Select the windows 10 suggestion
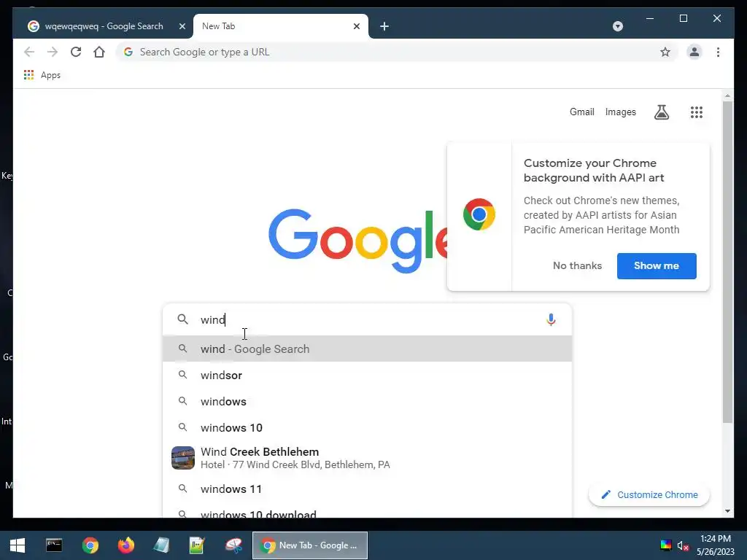The height and width of the screenshot is (560, 747). pyautogui.click(x=367, y=427)
